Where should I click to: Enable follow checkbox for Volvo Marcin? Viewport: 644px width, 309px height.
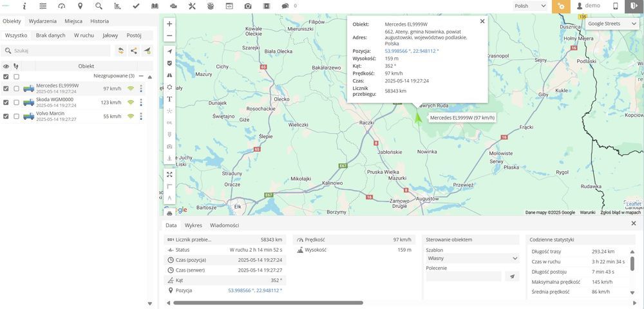click(16, 116)
